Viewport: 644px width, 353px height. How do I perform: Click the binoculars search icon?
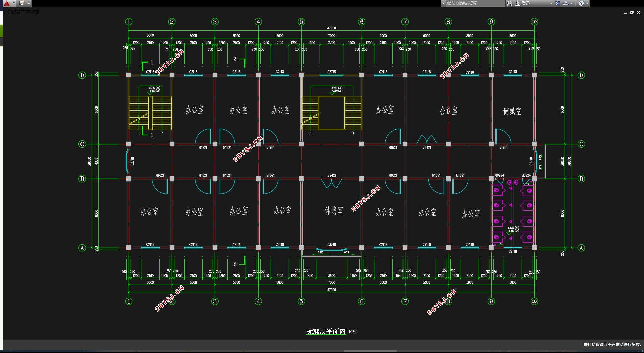[x=510, y=3]
